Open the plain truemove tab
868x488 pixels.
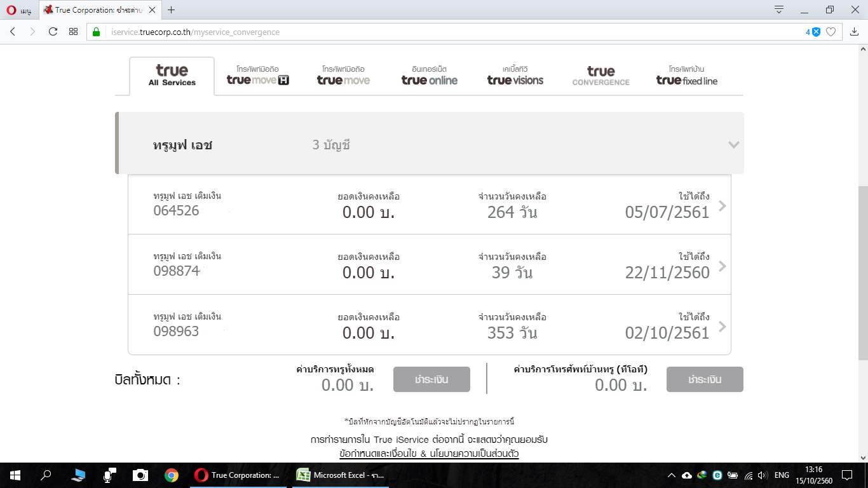tap(343, 76)
